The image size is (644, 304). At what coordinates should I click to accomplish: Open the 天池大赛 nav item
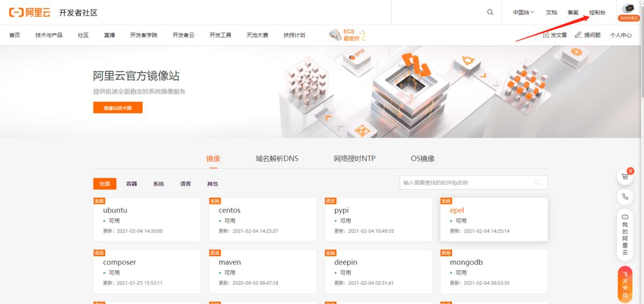pos(257,35)
